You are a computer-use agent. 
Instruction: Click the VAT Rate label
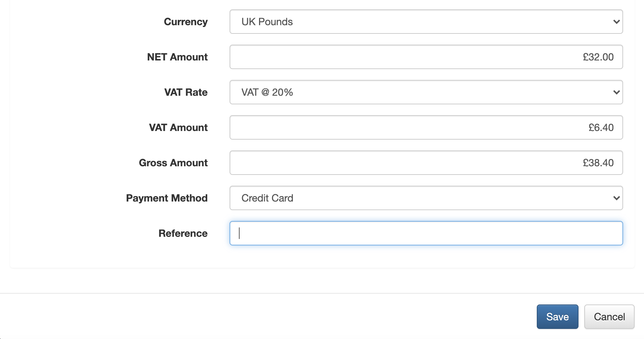(186, 92)
